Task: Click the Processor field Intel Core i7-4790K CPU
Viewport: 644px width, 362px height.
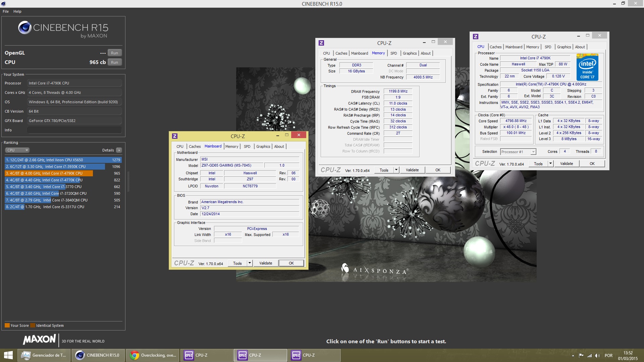Action: tap(74, 83)
